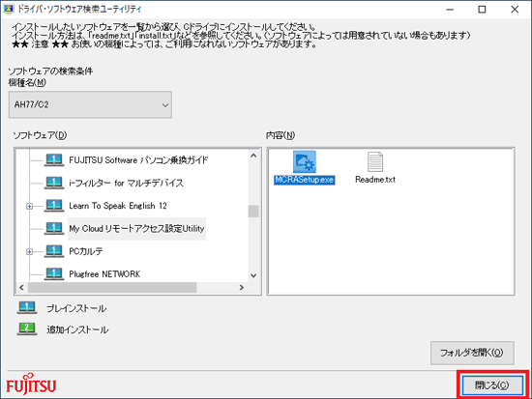Click the laptop icon beside PCカルテ
This screenshot has width=532, height=399.
point(54,251)
